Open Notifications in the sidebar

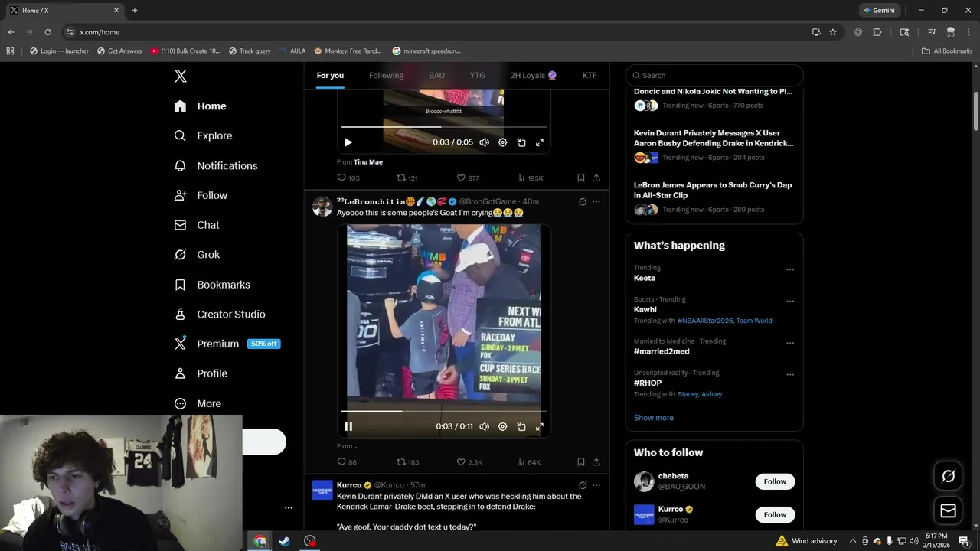pyautogui.click(x=216, y=165)
